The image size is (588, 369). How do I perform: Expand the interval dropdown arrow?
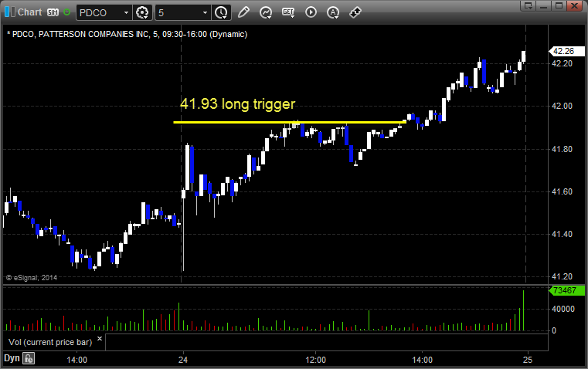coord(205,12)
